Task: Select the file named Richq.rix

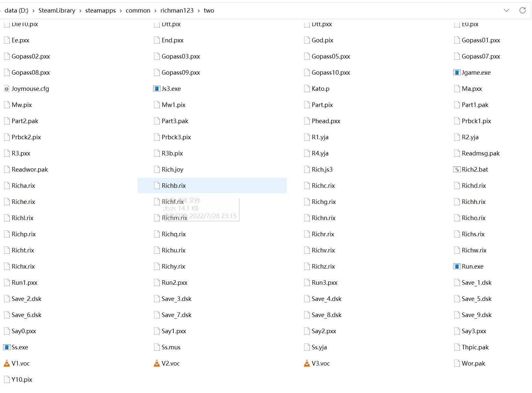Action: [174, 234]
